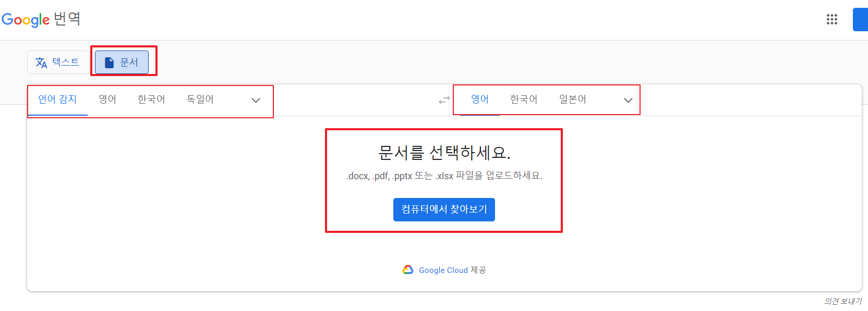Select source language 한국어

click(x=151, y=99)
